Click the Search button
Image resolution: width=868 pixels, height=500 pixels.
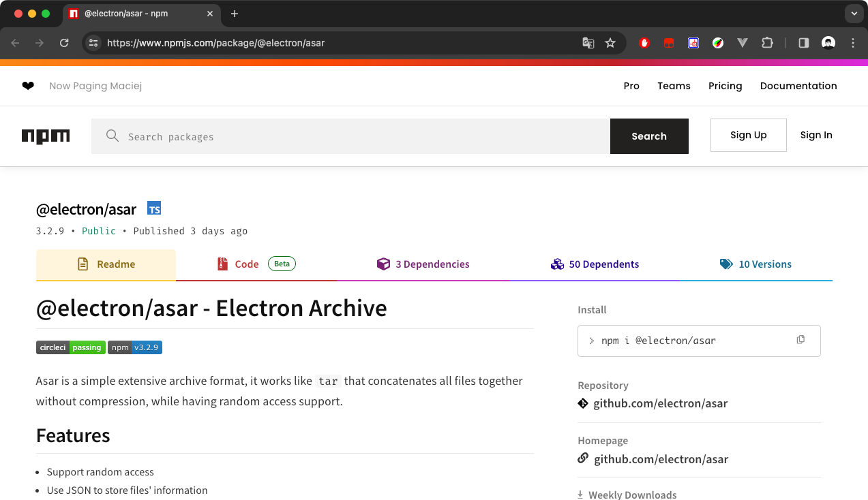point(649,136)
